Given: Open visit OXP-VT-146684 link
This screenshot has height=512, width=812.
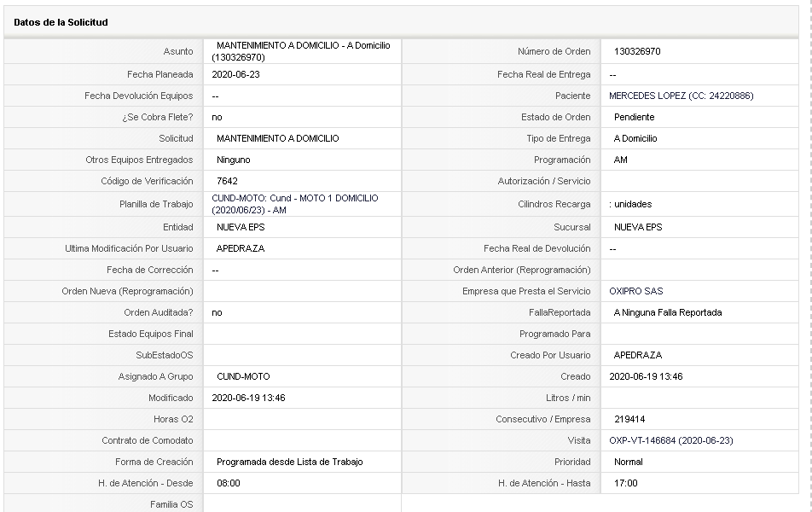Looking at the screenshot, I should [x=671, y=440].
